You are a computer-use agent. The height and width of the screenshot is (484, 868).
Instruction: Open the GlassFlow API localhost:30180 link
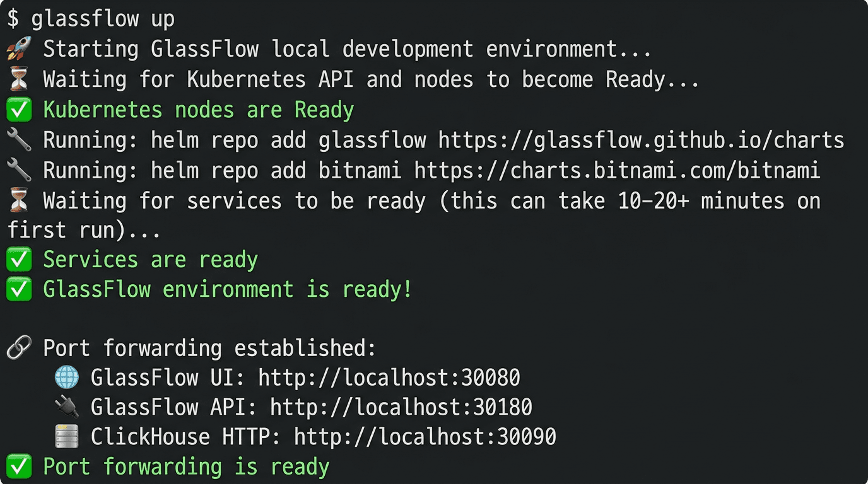[x=401, y=407]
